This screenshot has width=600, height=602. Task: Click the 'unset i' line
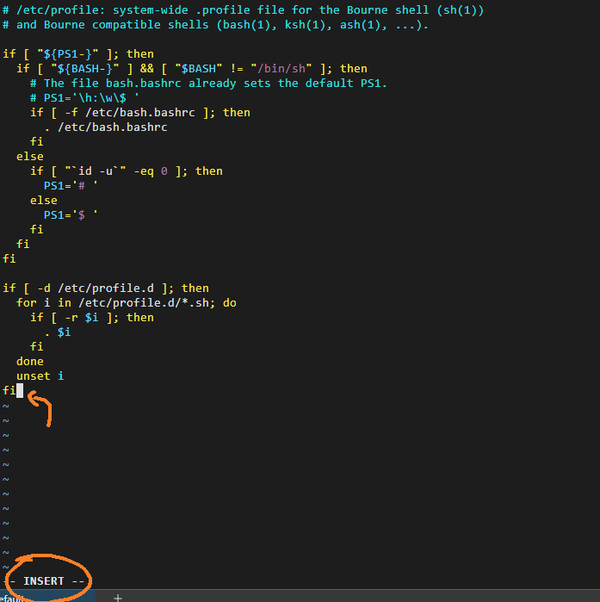40,376
